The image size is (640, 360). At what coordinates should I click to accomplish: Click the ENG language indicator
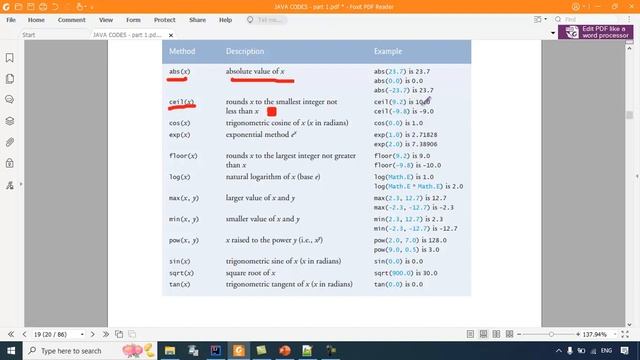click(x=606, y=351)
